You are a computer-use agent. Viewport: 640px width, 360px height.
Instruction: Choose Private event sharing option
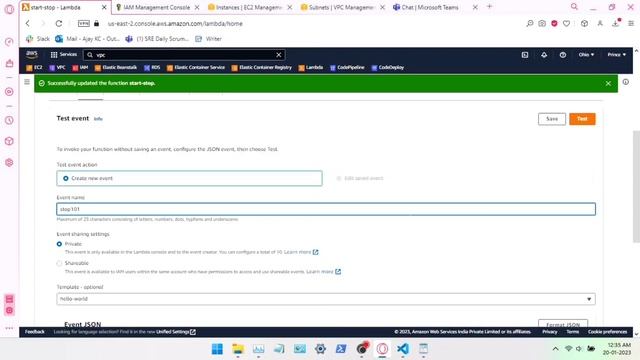click(x=59, y=244)
